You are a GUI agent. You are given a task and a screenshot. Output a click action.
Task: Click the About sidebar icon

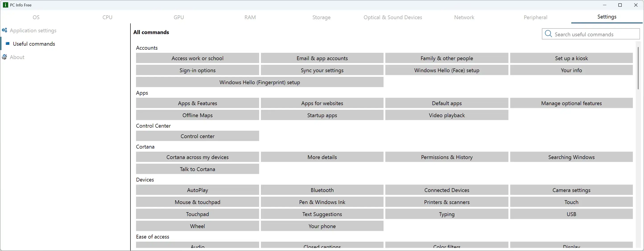tap(4, 57)
